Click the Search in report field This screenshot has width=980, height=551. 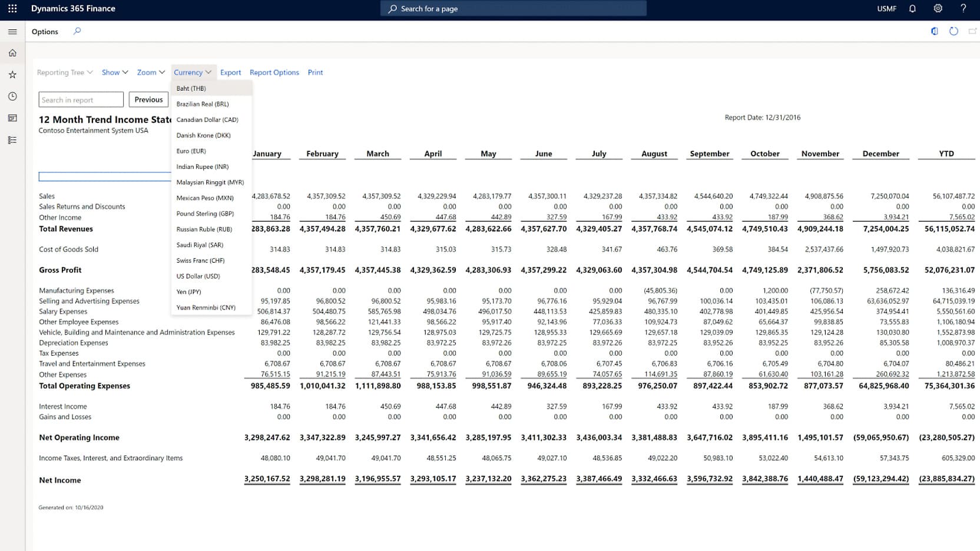click(x=81, y=99)
